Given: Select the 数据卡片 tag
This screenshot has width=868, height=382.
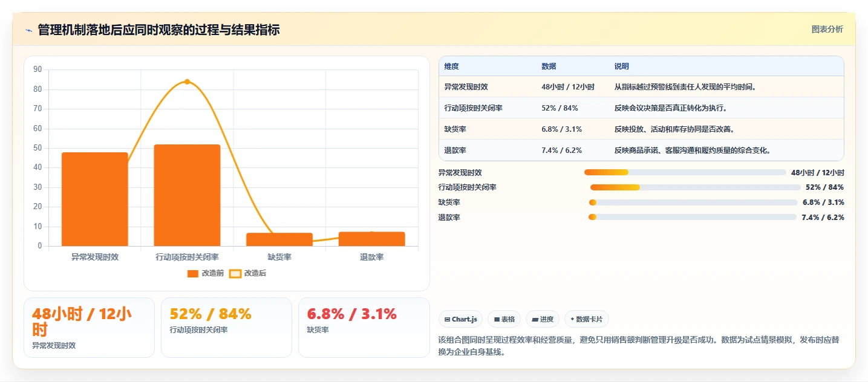Looking at the screenshot, I should click(587, 319).
